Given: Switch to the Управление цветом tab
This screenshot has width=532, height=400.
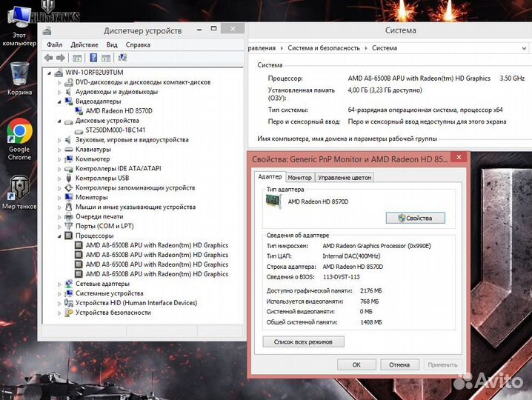Looking at the screenshot, I should [x=345, y=178].
